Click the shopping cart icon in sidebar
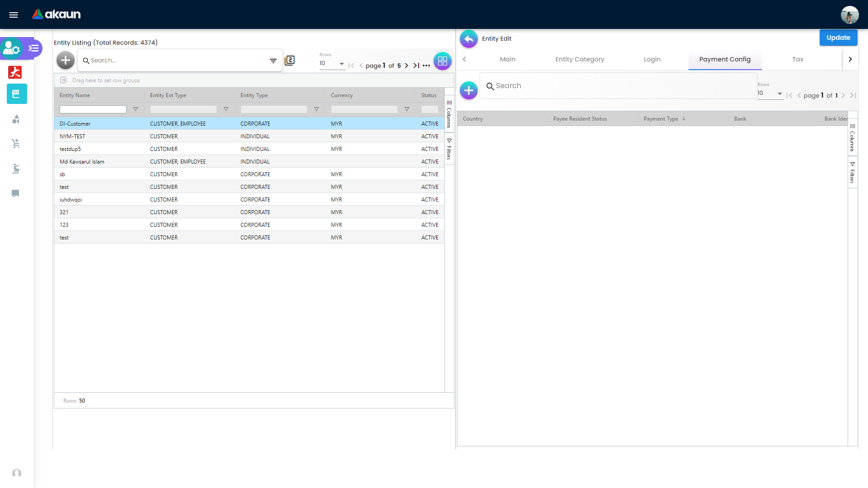Image resolution: width=868 pixels, height=488 pixels. pyautogui.click(x=16, y=144)
